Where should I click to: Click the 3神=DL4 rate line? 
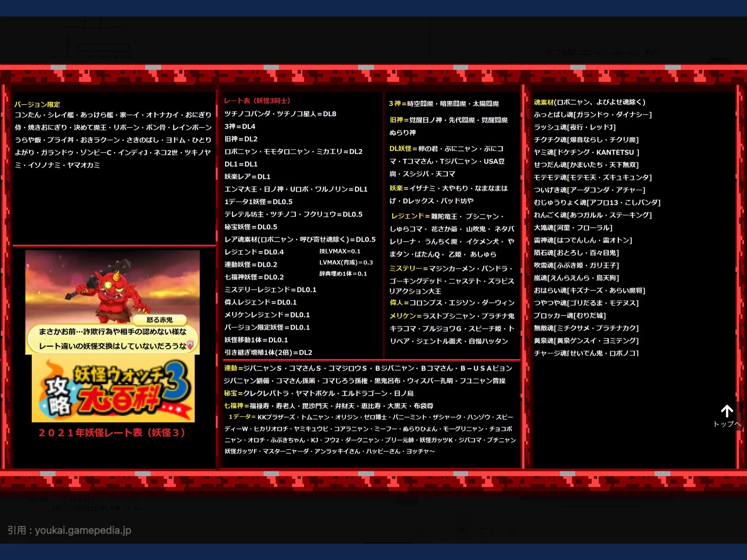pos(240,127)
